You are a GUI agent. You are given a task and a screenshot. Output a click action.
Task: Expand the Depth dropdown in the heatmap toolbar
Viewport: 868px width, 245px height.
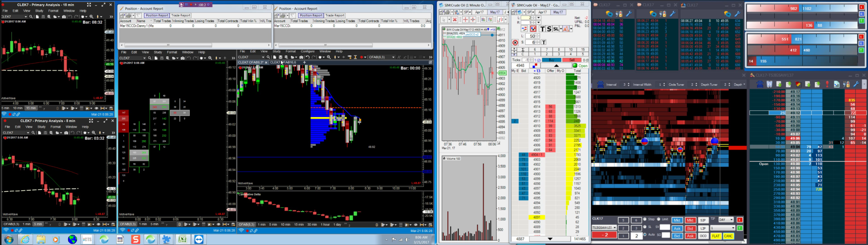point(739,85)
